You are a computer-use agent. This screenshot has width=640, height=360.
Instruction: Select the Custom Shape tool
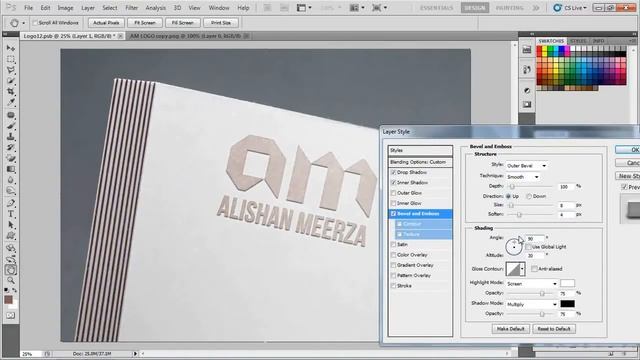tap(11, 236)
